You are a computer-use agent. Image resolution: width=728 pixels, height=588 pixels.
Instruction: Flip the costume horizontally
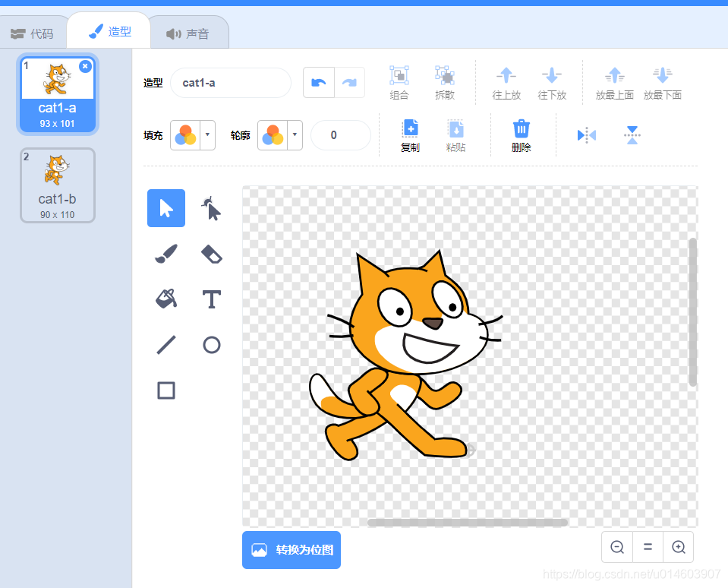(587, 135)
